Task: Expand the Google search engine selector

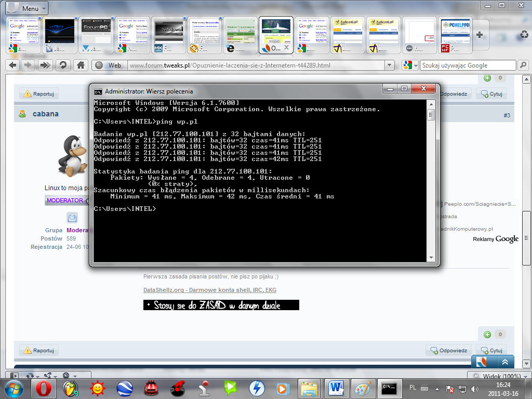Action: 410,65
